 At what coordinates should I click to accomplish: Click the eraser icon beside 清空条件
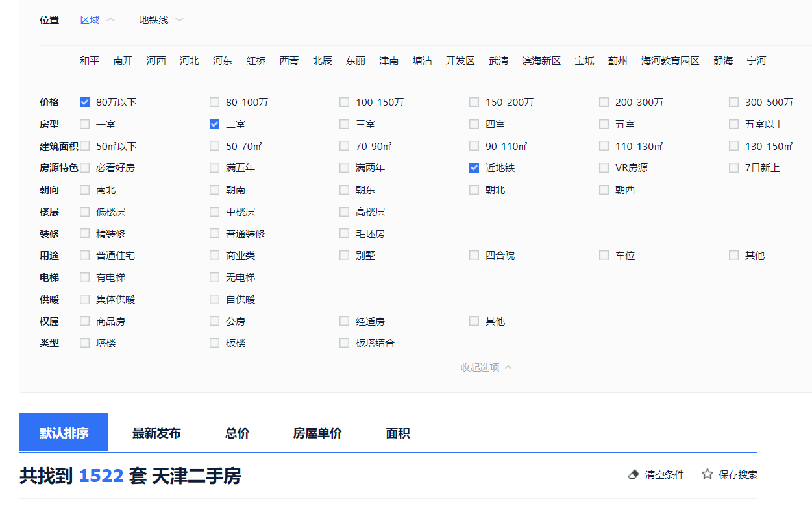coord(634,475)
